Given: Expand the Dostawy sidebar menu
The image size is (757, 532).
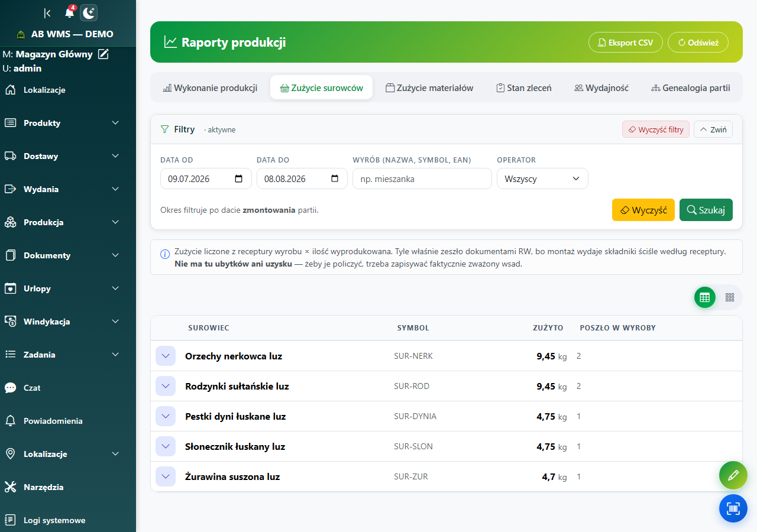Looking at the screenshot, I should point(68,156).
